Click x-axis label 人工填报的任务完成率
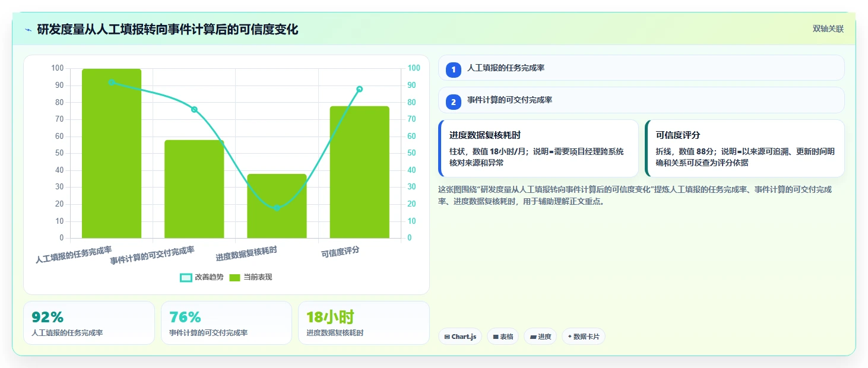 coord(74,255)
